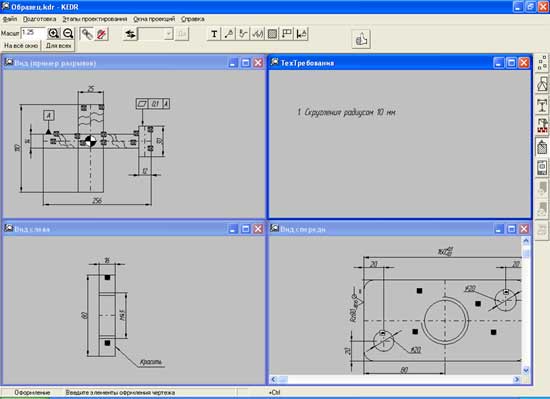550x399 pixels.
Task: Open the Файл menu
Action: (9, 19)
